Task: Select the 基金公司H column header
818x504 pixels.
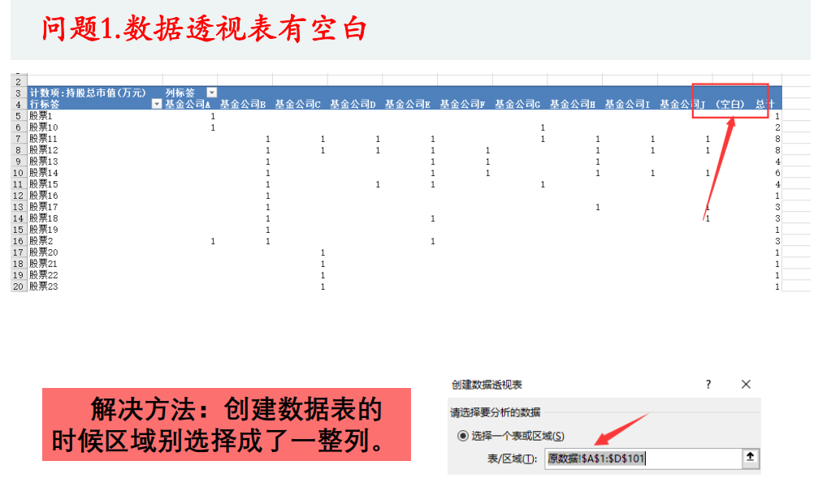Action: click(x=573, y=105)
